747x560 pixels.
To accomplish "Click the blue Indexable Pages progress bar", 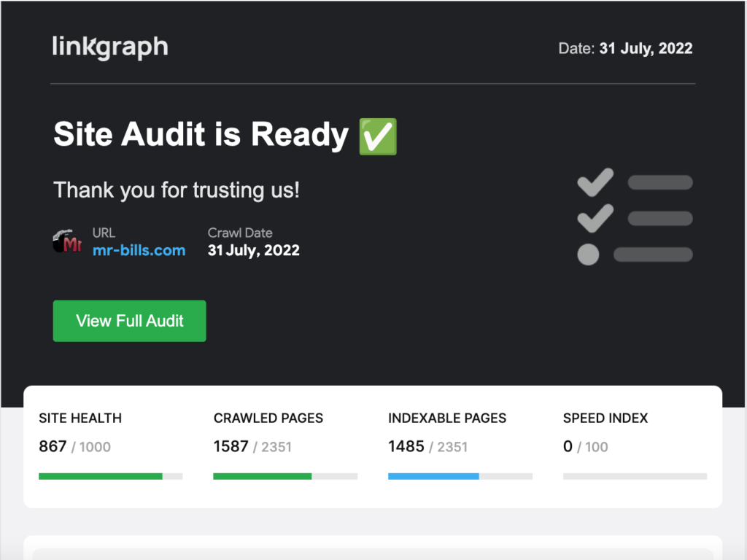I will tap(433, 476).
